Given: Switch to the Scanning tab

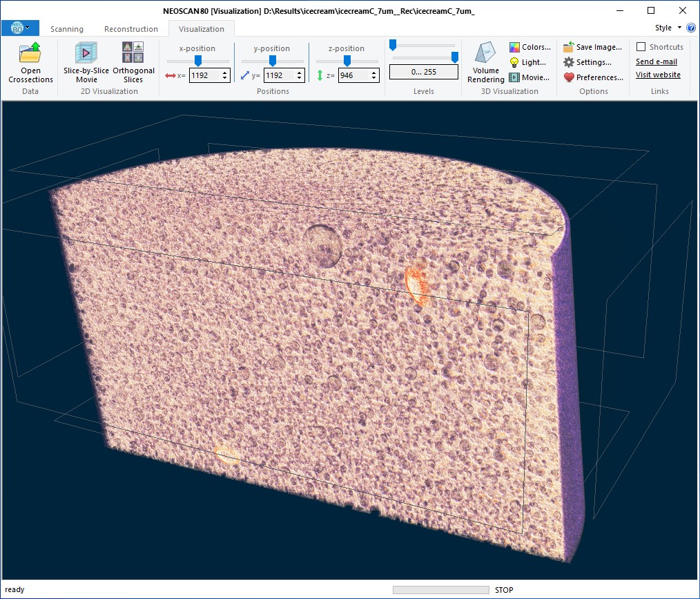Looking at the screenshot, I should (67, 29).
